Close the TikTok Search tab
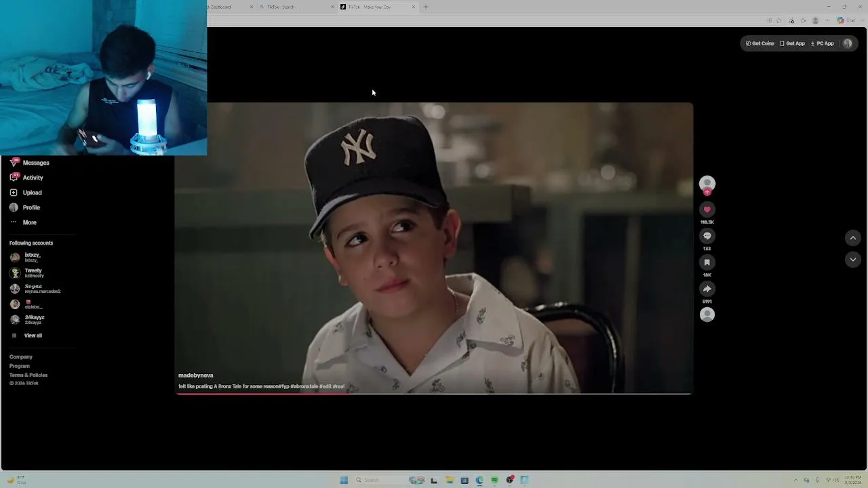The height and width of the screenshot is (488, 868). click(x=333, y=7)
